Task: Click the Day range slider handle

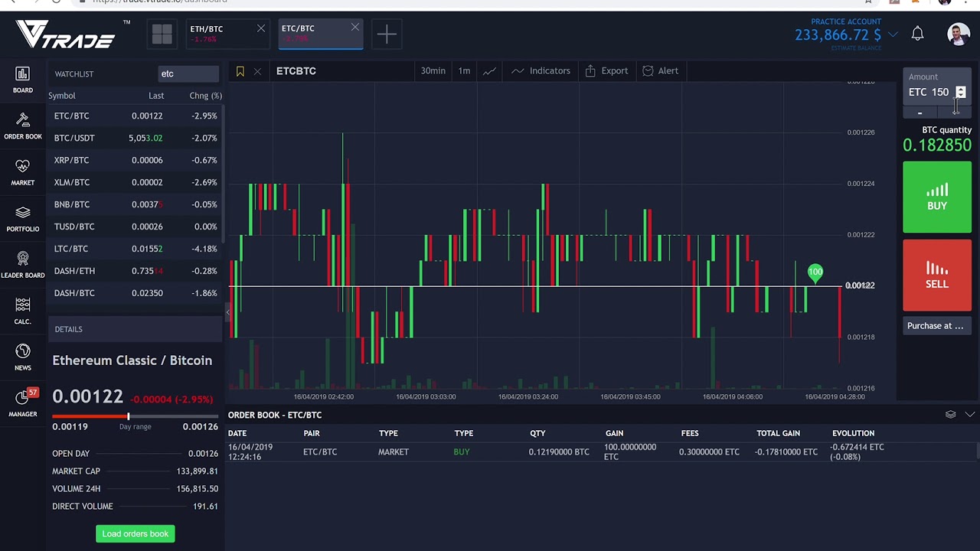Action: point(128,416)
